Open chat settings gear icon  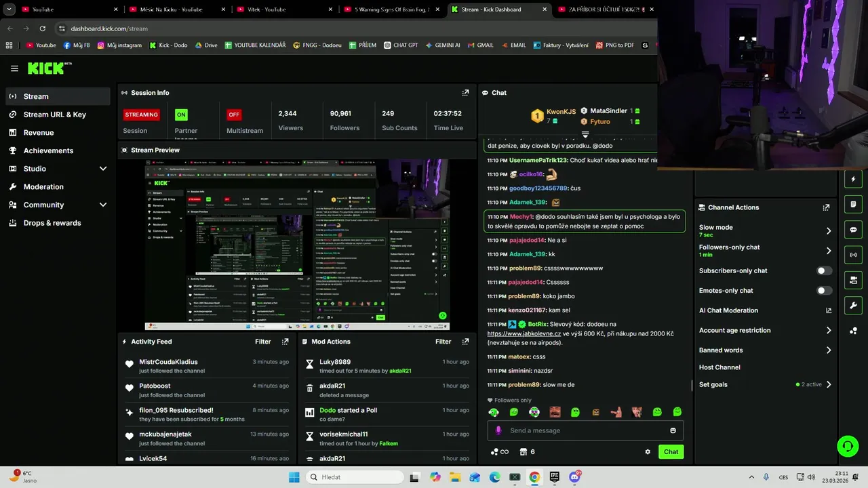pos(648,452)
